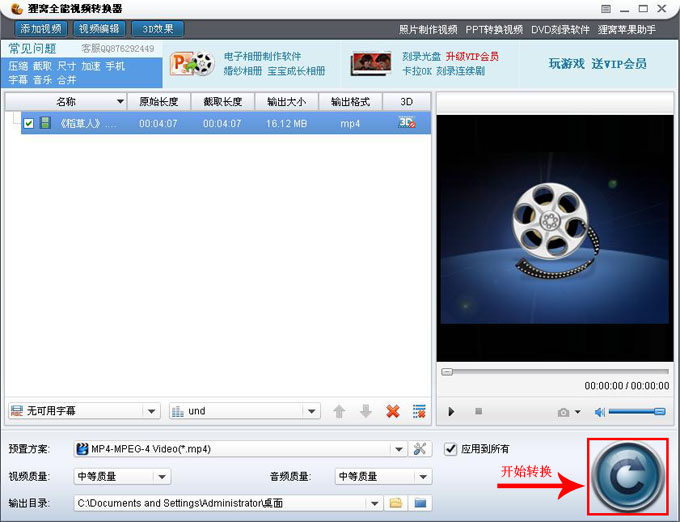Select the mp4 output format cell
The width and height of the screenshot is (680, 522).
(x=350, y=124)
